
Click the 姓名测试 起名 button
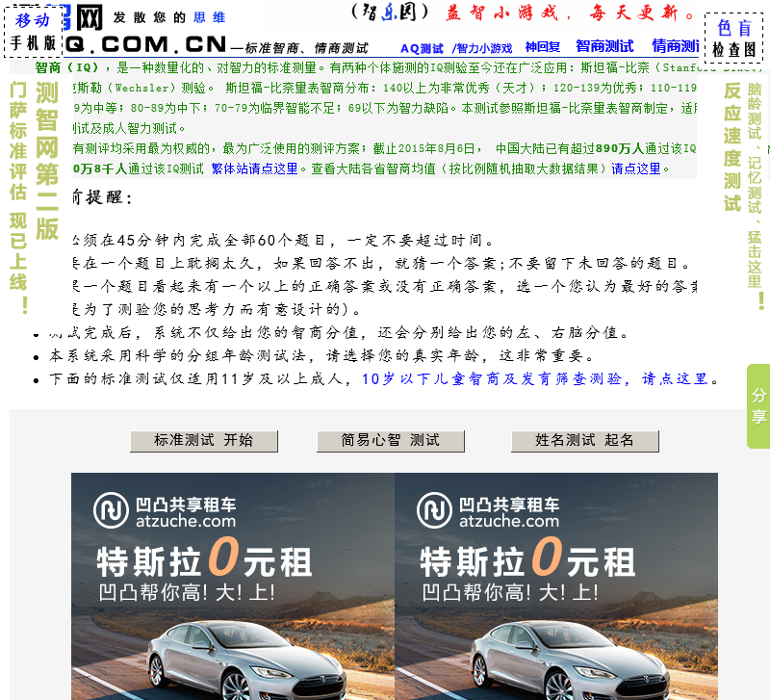coord(585,441)
